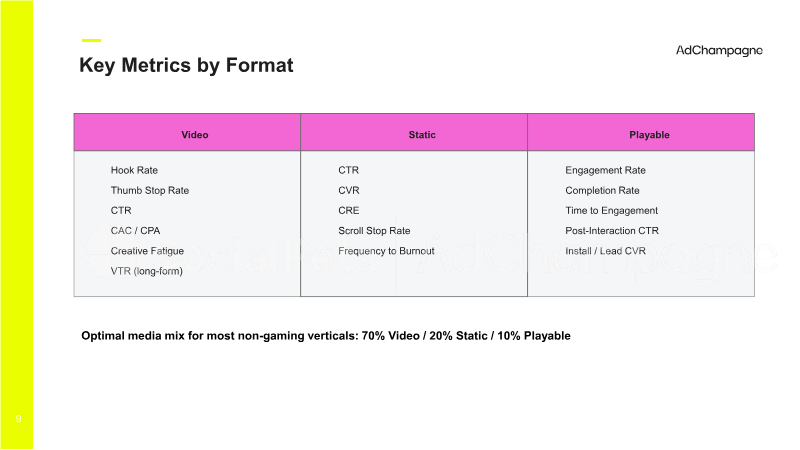Select the Thumb Stop Rate entry
The width and height of the screenshot is (800, 450).
(x=149, y=190)
